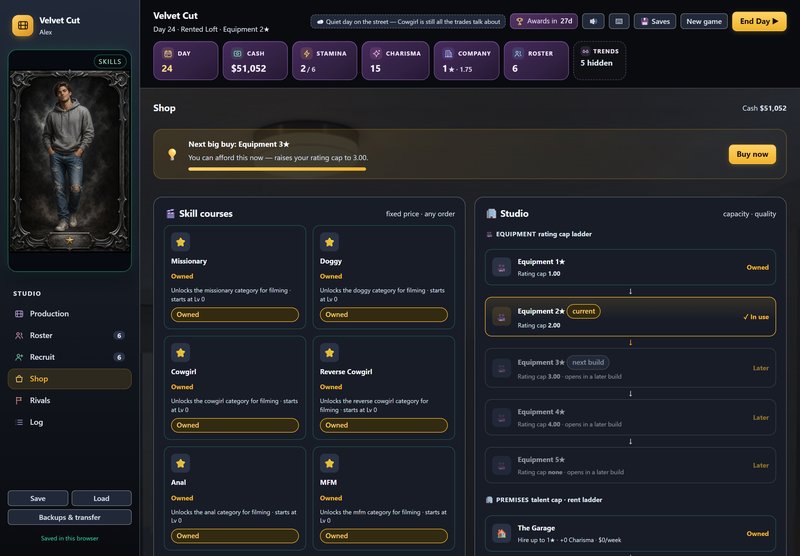Click the Skill courses header icon
The width and height of the screenshot is (800, 556).
tap(170, 213)
